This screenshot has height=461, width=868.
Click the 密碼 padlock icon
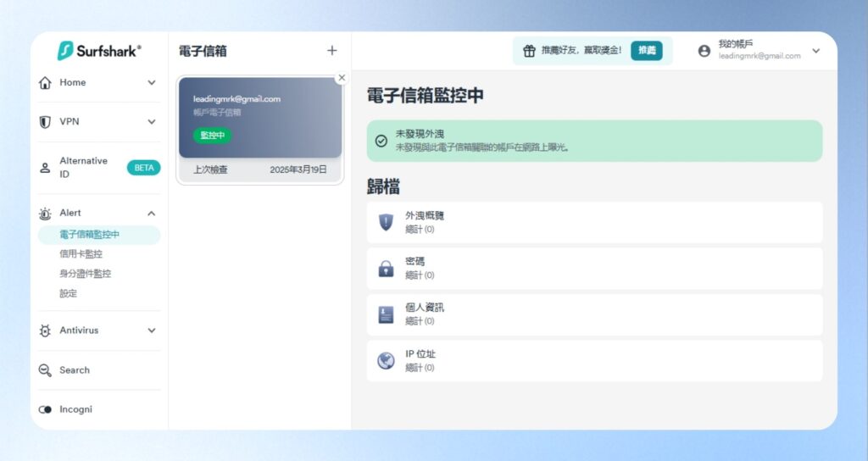coord(386,269)
